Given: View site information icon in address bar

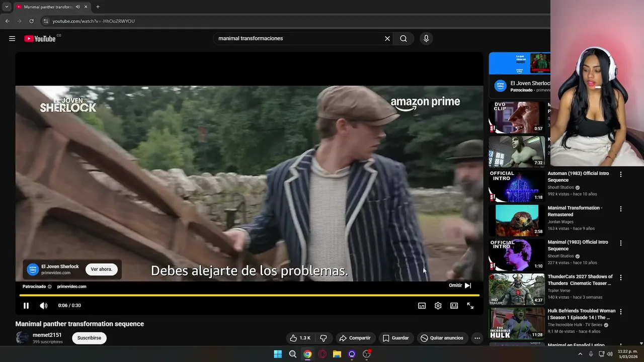Looking at the screenshot, I should (46, 21).
